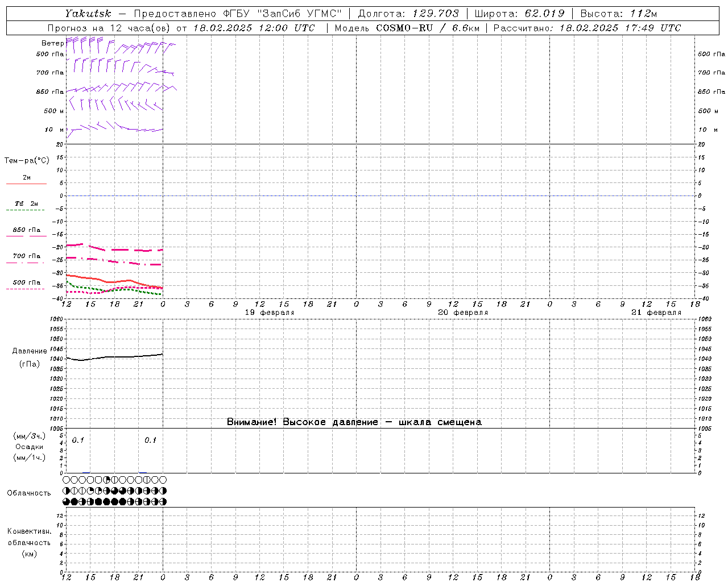
Task: Click the 500 гПа temperature legend entry
Action: [x=27, y=282]
